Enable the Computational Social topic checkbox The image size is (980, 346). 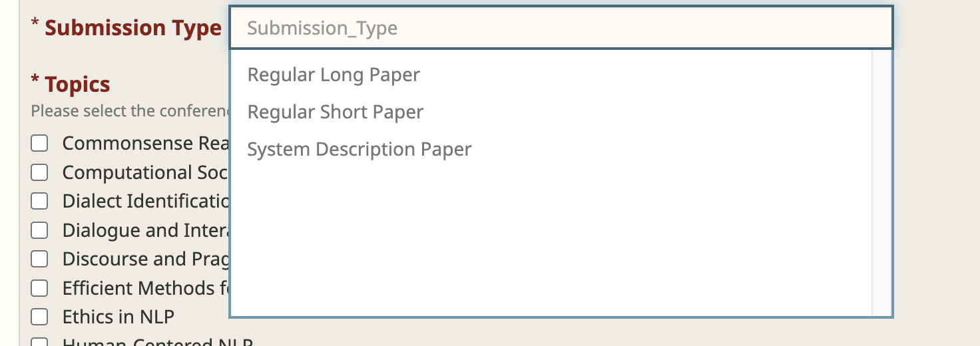[x=40, y=172]
